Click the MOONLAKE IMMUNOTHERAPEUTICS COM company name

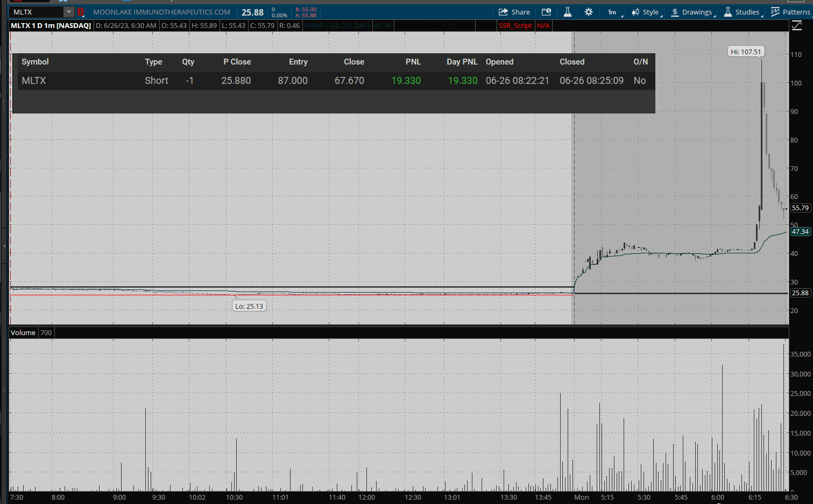point(161,12)
